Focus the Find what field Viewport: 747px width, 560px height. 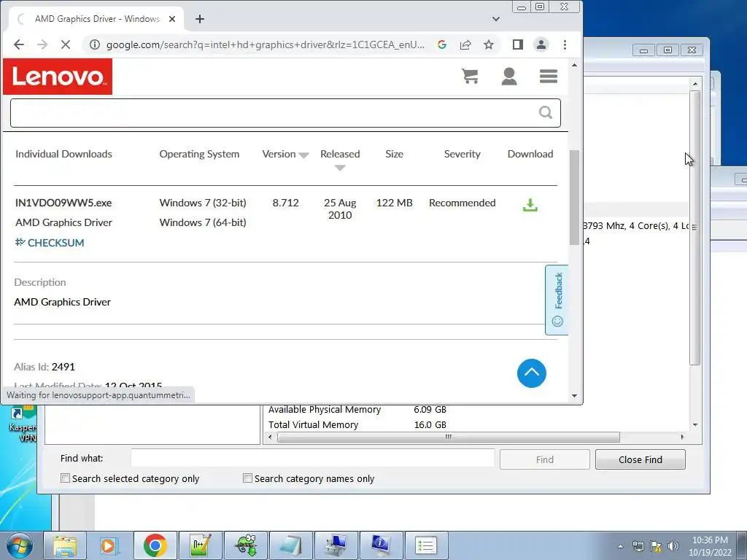click(x=312, y=459)
